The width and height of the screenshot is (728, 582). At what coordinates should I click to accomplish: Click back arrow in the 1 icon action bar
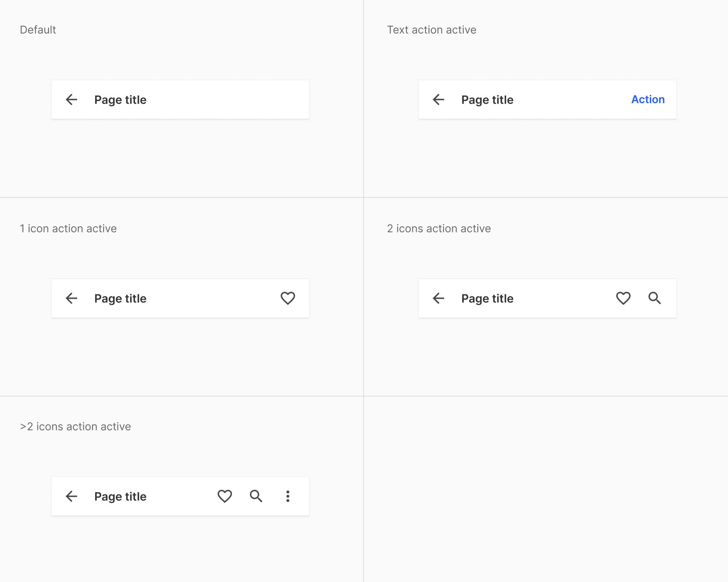click(x=72, y=298)
